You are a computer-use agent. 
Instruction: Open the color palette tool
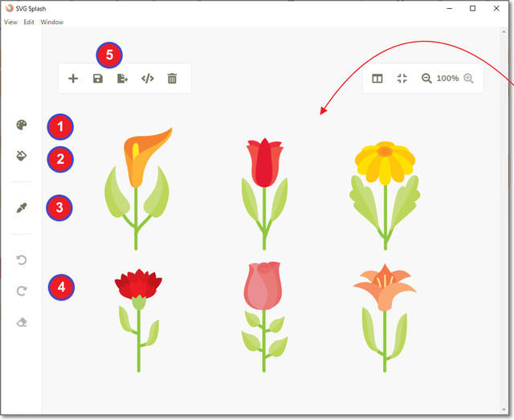coord(22,125)
